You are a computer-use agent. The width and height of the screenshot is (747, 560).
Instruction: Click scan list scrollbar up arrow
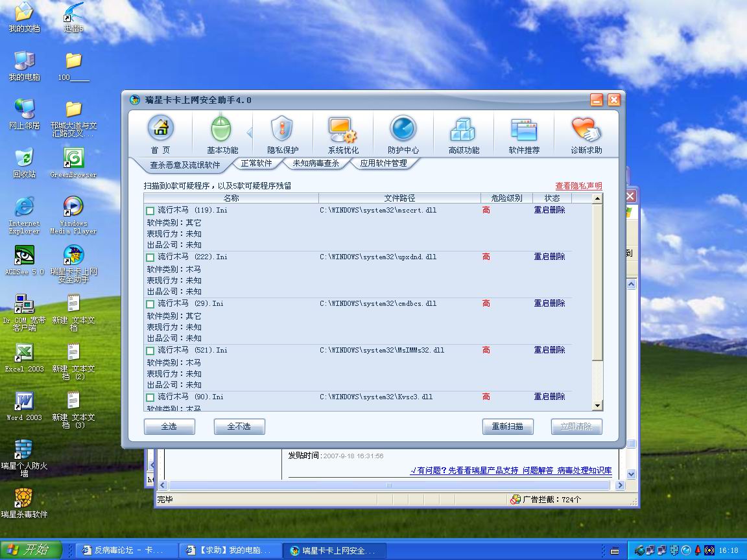coord(597,198)
